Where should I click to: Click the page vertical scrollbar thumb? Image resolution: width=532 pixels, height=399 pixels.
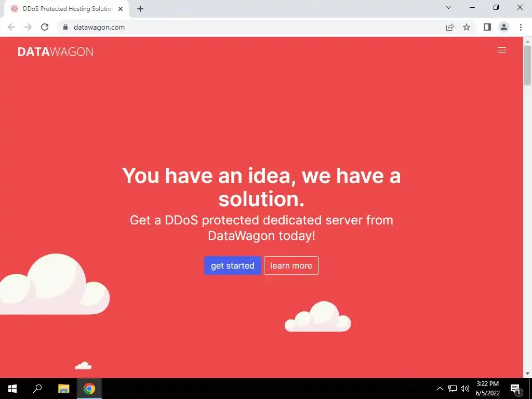coord(527,65)
